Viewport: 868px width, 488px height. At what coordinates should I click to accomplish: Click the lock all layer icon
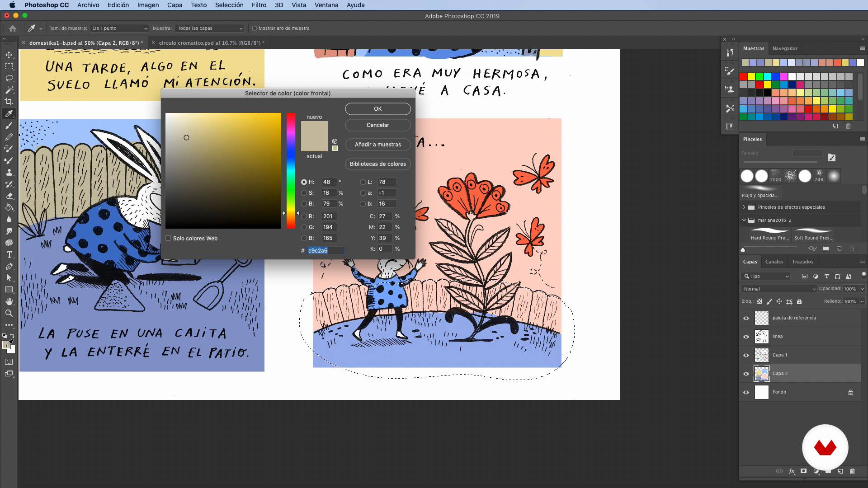(x=799, y=301)
